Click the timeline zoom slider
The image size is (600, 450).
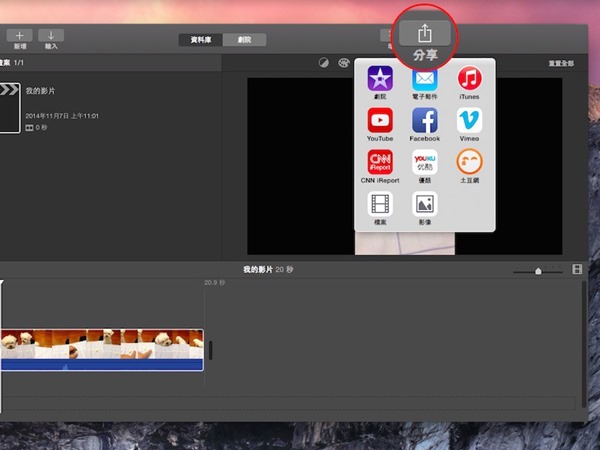tap(538, 271)
